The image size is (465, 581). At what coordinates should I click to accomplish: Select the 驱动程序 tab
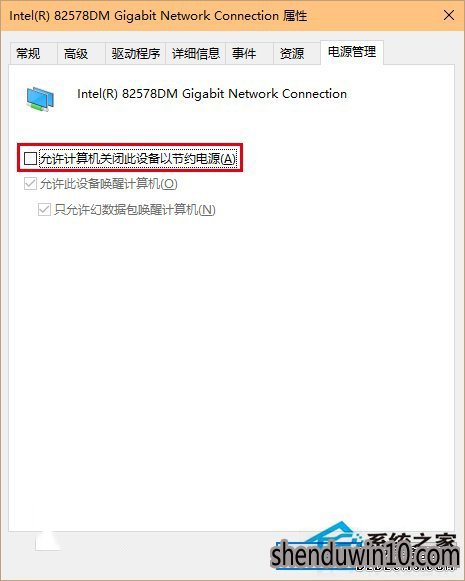(135, 54)
